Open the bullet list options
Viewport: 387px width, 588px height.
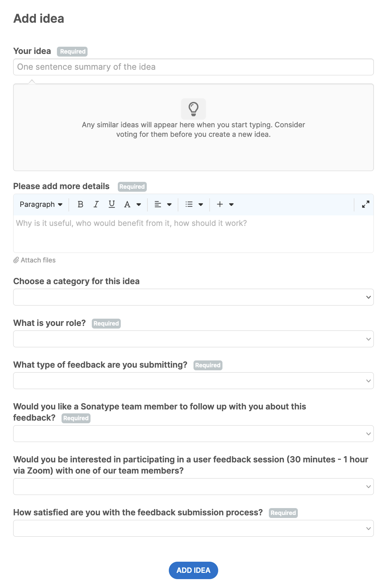(194, 205)
